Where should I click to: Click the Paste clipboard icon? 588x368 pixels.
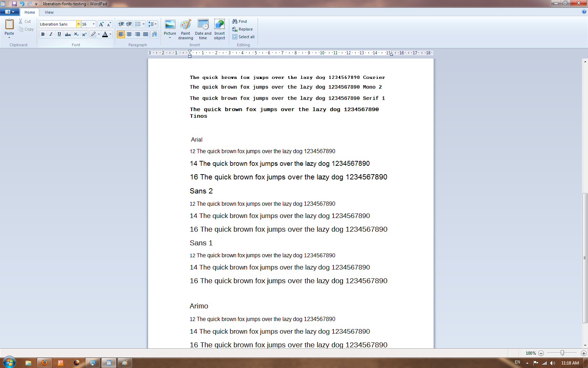pyautogui.click(x=9, y=24)
